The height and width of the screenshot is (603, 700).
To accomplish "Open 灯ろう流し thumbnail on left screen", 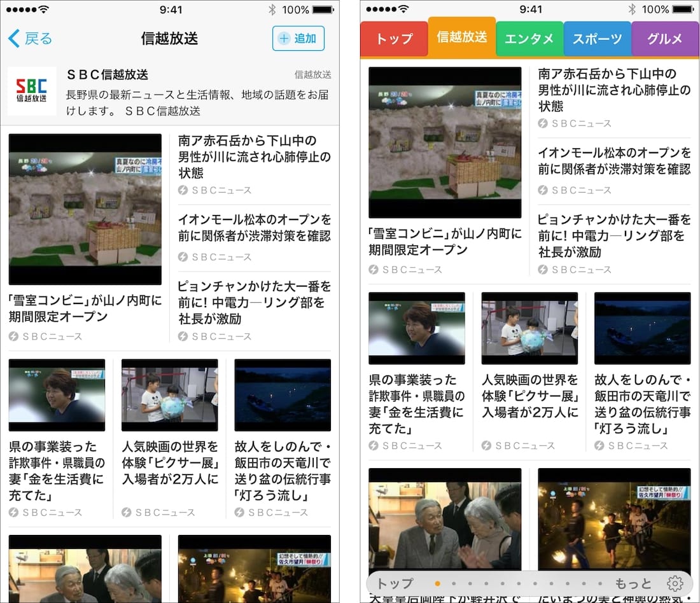I will click(283, 395).
